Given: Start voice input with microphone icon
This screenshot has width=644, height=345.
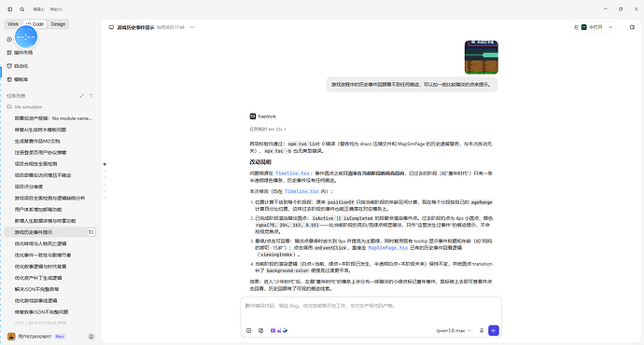Looking at the screenshot, I should coord(482,331).
